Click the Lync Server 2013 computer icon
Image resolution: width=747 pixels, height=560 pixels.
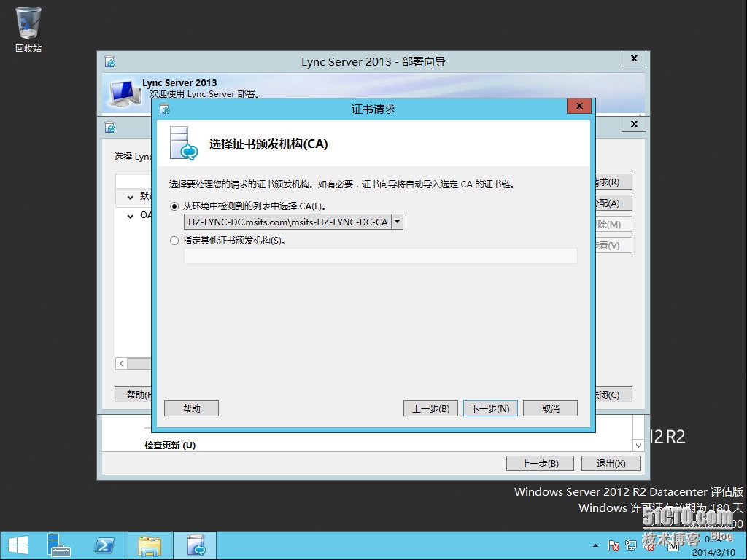pyautogui.click(x=124, y=93)
